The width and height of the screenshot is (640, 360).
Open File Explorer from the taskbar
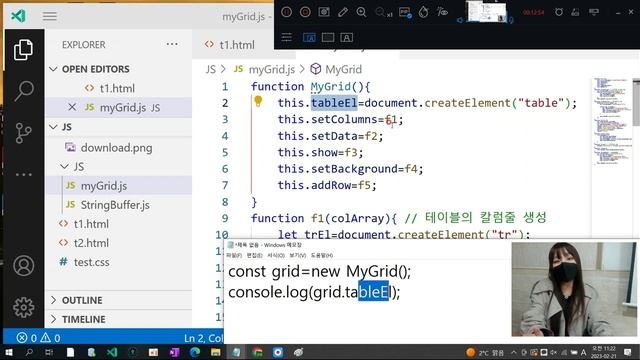pos(216,352)
